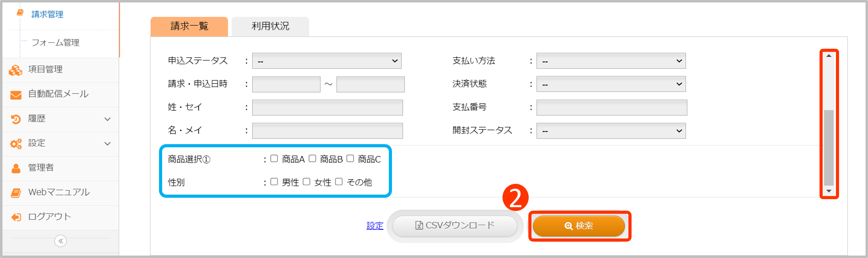Enable the 女性 checkbox under 性別
This screenshot has width=868, height=258.
click(x=307, y=181)
